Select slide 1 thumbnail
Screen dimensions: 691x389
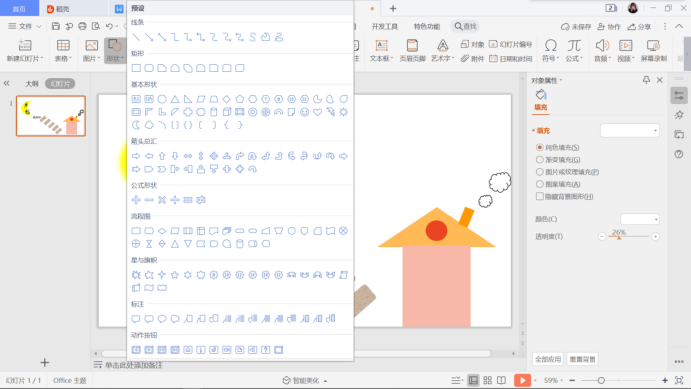51,116
